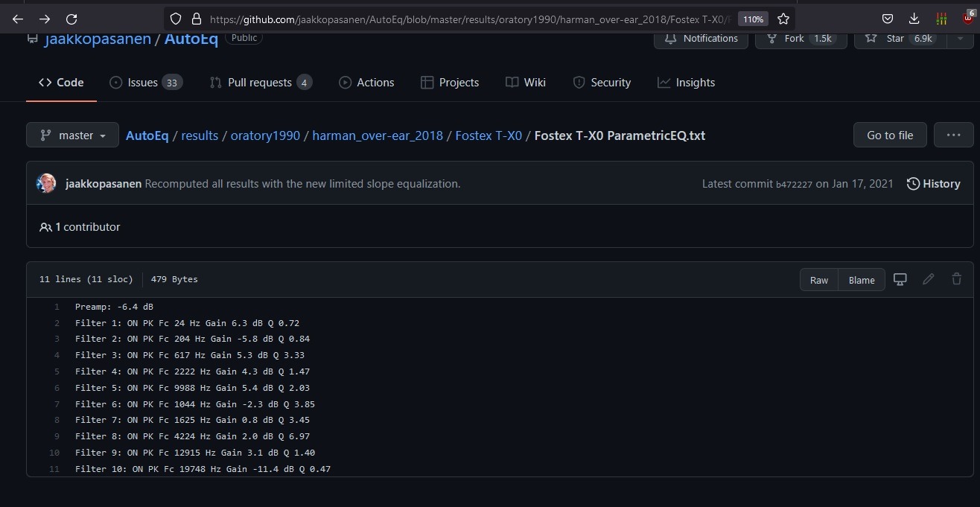
Task: Select line number 1
Action: [x=57, y=307]
